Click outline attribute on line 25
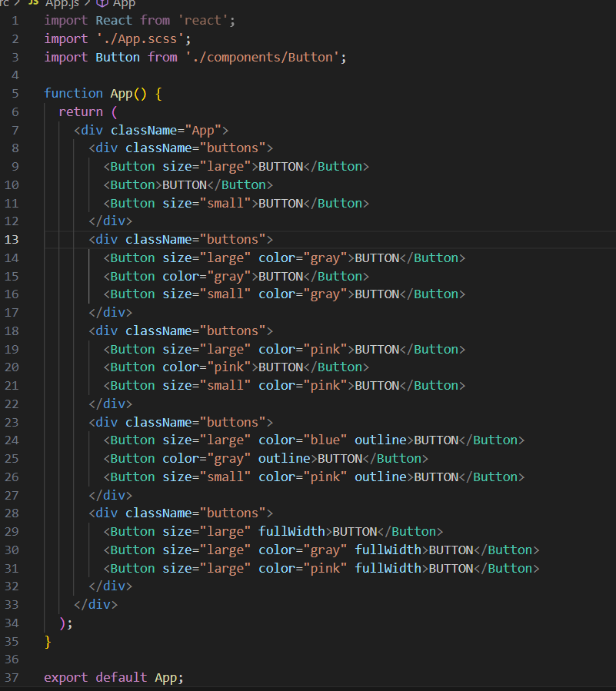616x691 pixels. click(285, 459)
